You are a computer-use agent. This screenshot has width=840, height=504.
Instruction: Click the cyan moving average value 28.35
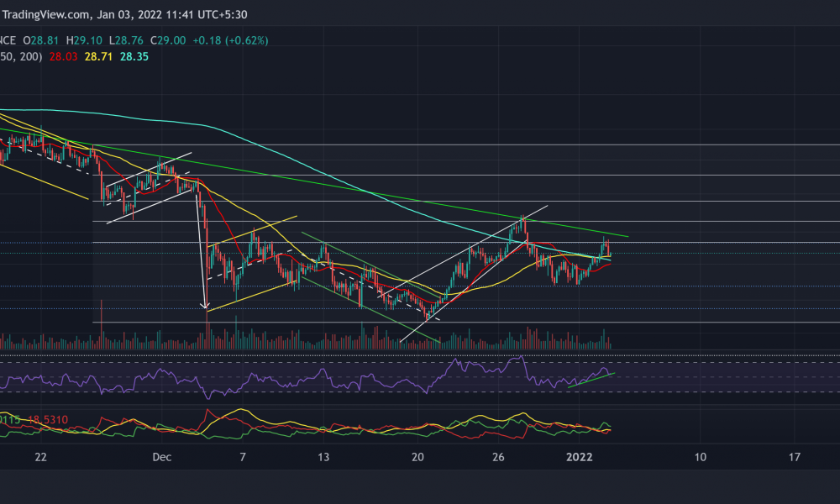134,56
